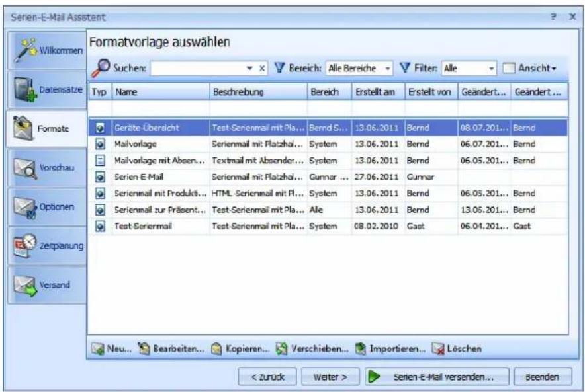Click the type icon of Serienmail mit Produkti... row

pyautogui.click(x=100, y=194)
